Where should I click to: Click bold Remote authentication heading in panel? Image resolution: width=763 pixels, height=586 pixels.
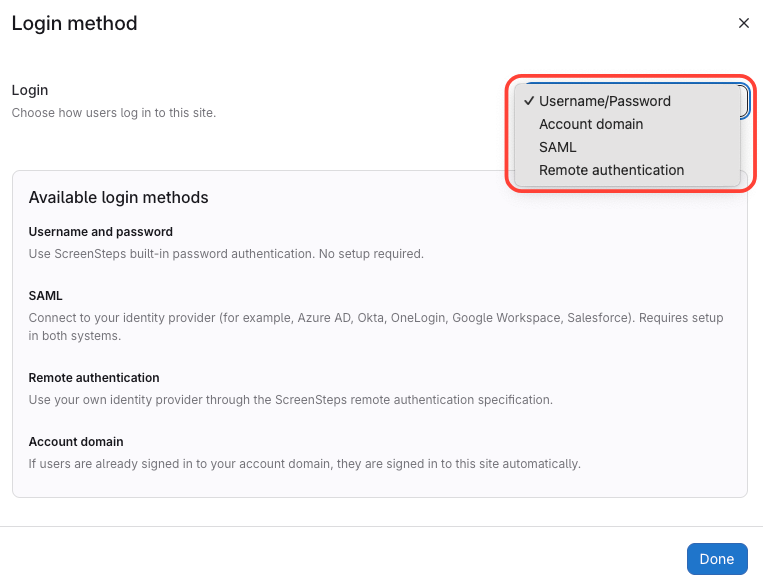coord(94,378)
